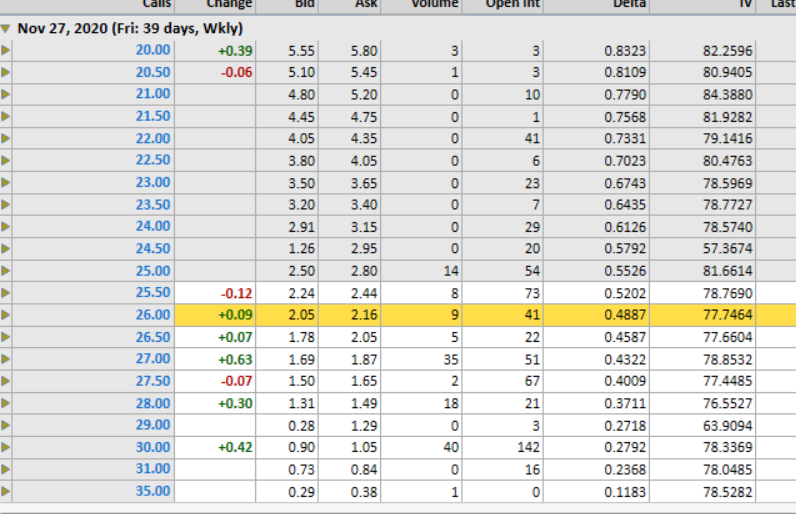Open the 20.00 strike link
The height and width of the screenshot is (514, 796).
click(x=153, y=50)
